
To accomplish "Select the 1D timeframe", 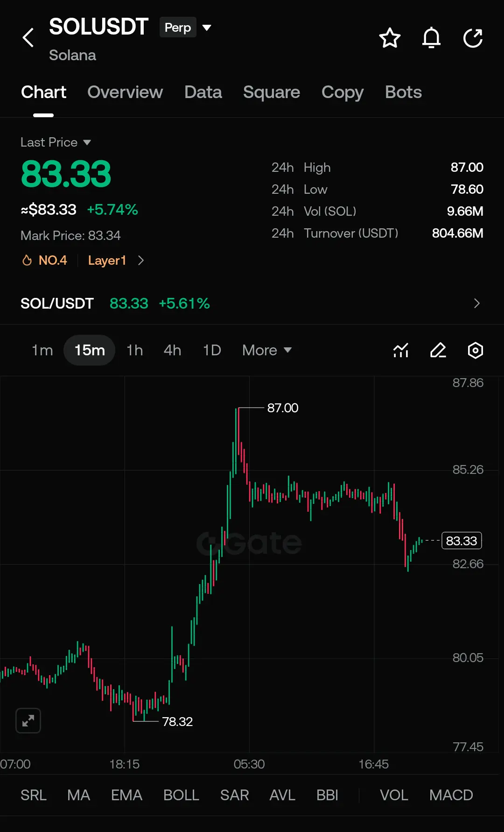I will click(212, 350).
